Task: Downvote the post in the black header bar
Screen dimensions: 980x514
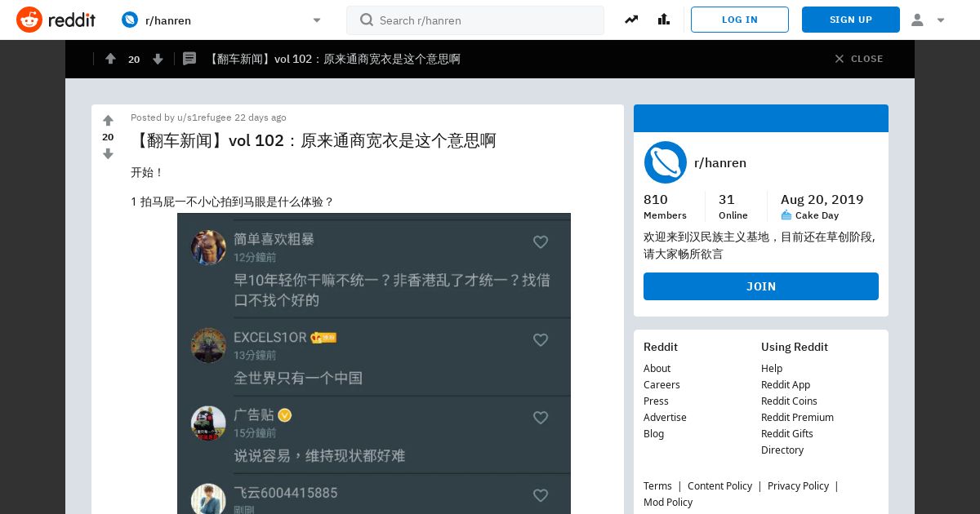Action: point(158,59)
